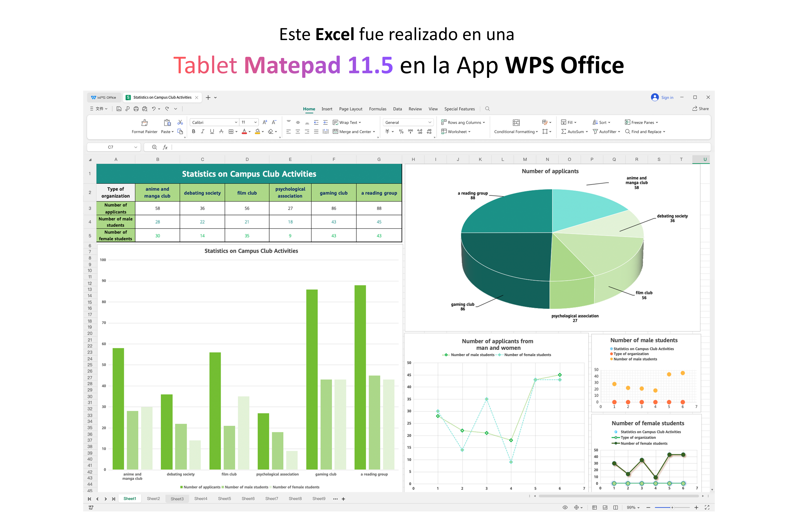
Task: Click the Sign in link
Action: [x=667, y=97]
